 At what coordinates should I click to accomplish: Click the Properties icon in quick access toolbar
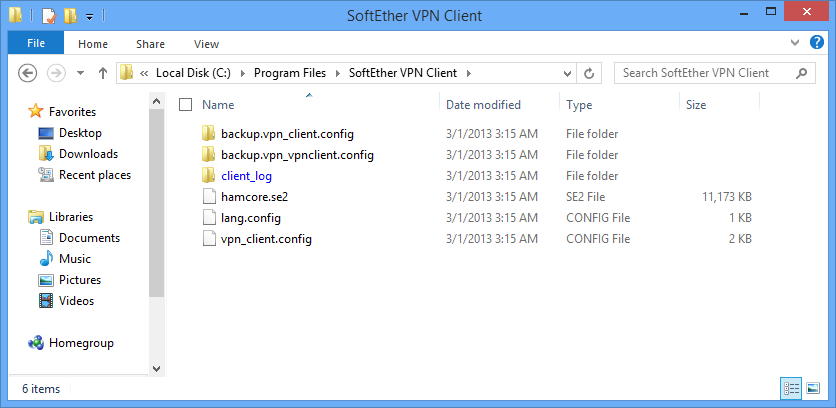pos(49,16)
